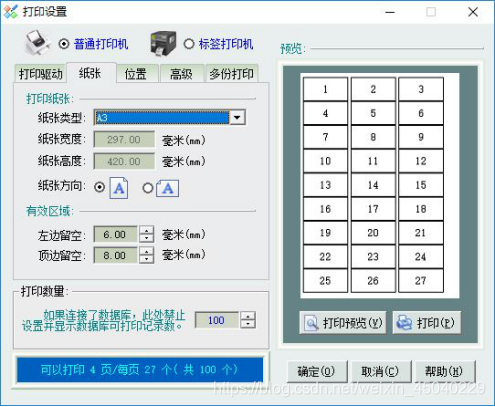
Task: Click the 打印数量 group label
Action: coord(45,291)
